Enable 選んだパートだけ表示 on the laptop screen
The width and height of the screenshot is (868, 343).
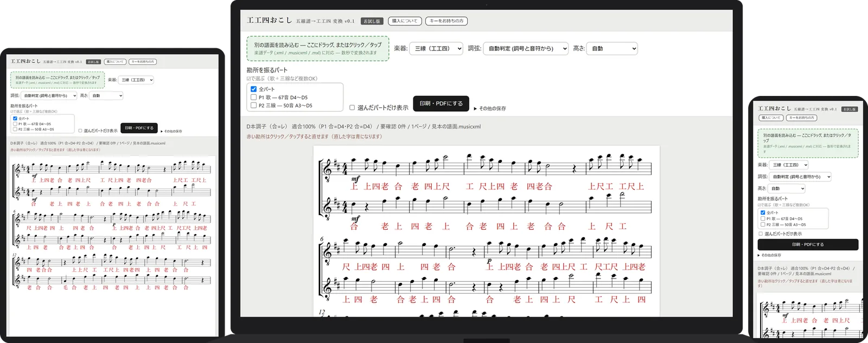[x=352, y=108]
